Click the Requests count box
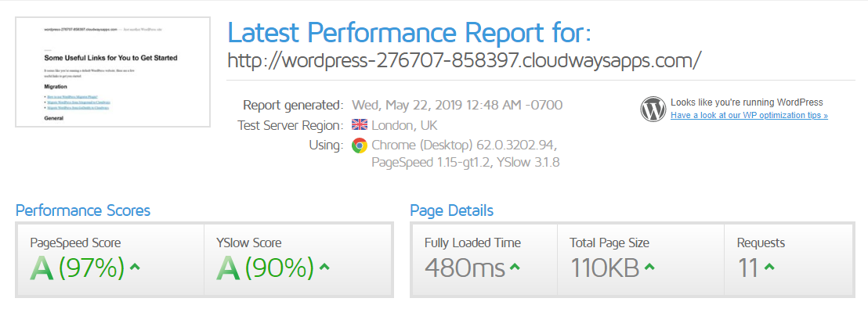The height and width of the screenshot is (309, 868). [789, 259]
